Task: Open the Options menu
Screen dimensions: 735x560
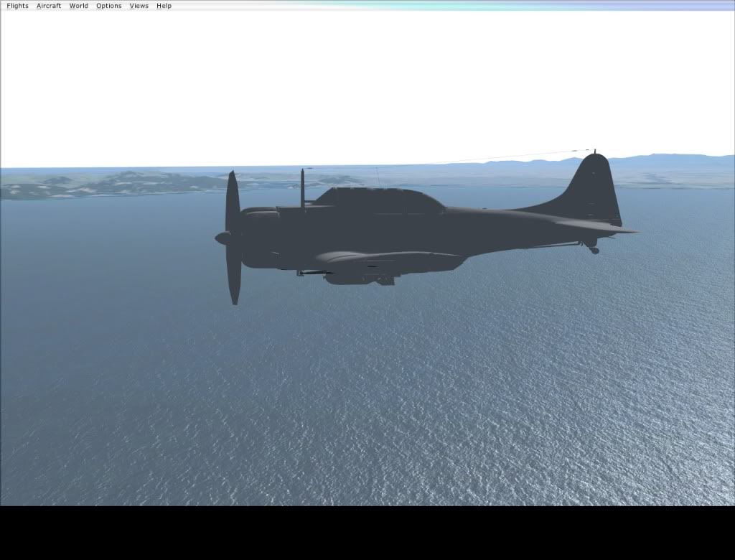Action: point(108,6)
